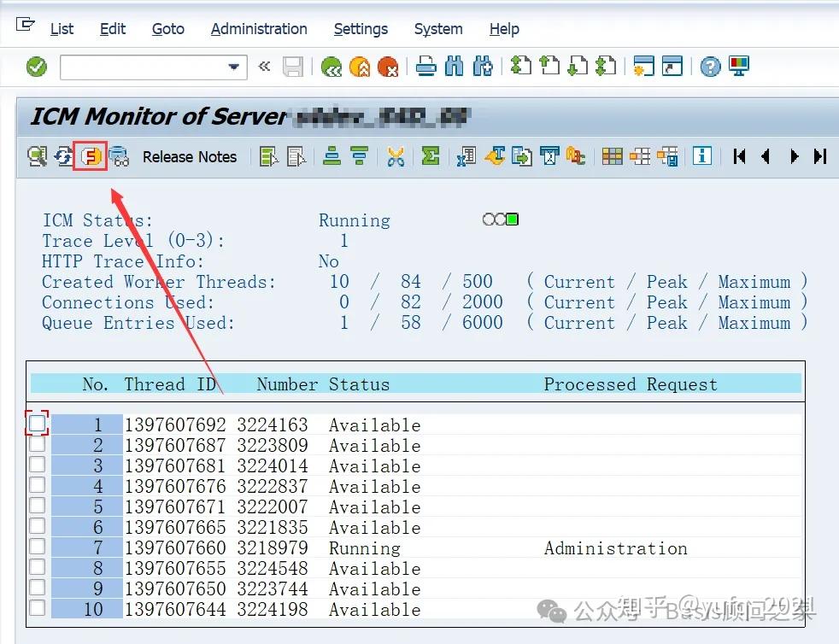Image resolution: width=839 pixels, height=644 pixels.
Task: Click the green Enter checkmark button
Action: coord(35,66)
